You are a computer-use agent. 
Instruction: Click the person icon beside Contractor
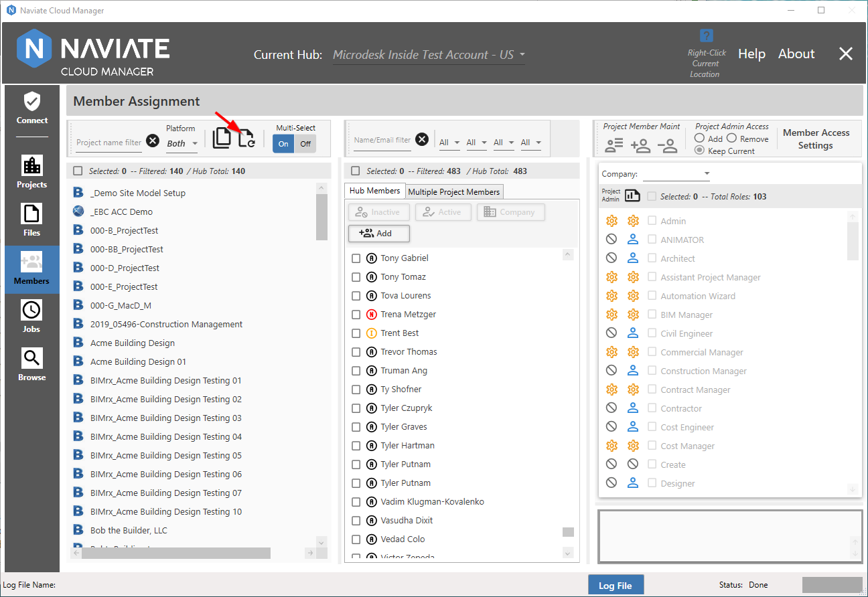pos(633,408)
